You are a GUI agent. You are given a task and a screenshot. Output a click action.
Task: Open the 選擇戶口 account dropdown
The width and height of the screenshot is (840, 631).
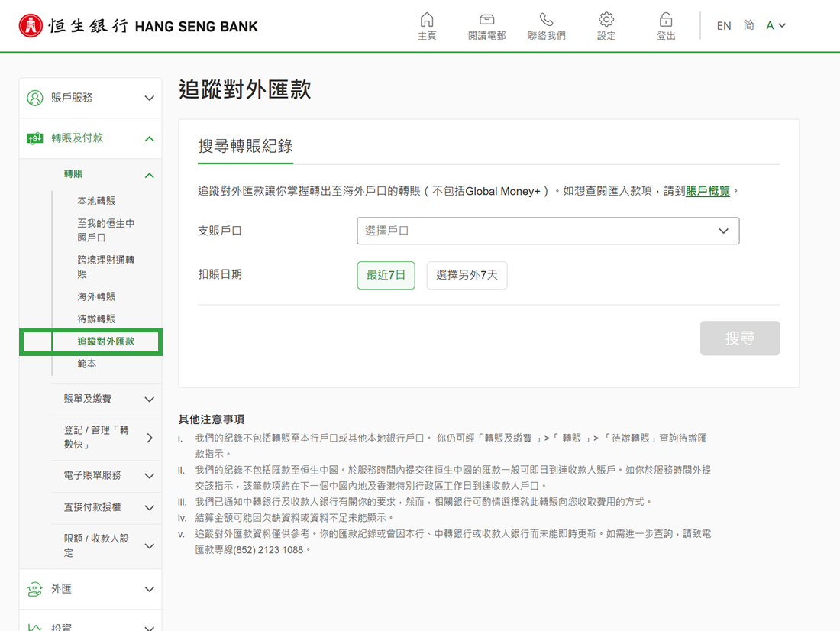tap(548, 231)
